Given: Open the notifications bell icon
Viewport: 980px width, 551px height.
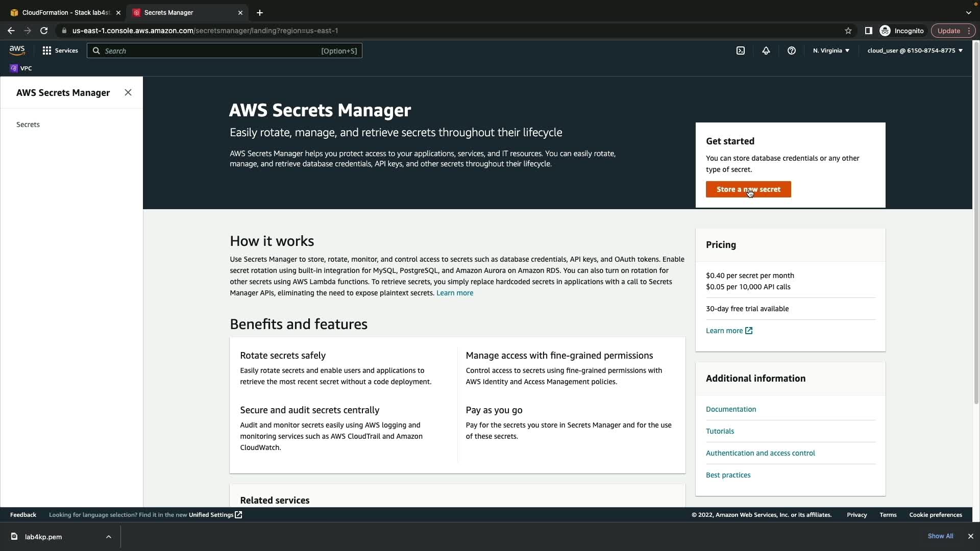Looking at the screenshot, I should tap(766, 51).
